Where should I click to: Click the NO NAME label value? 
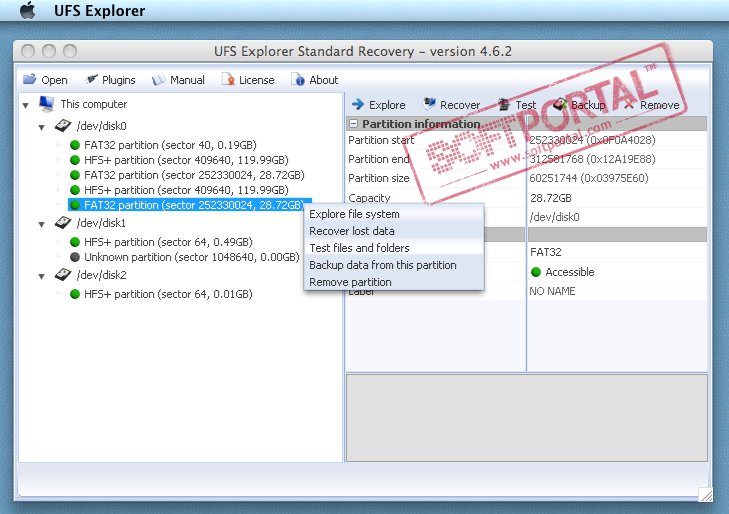(552, 291)
